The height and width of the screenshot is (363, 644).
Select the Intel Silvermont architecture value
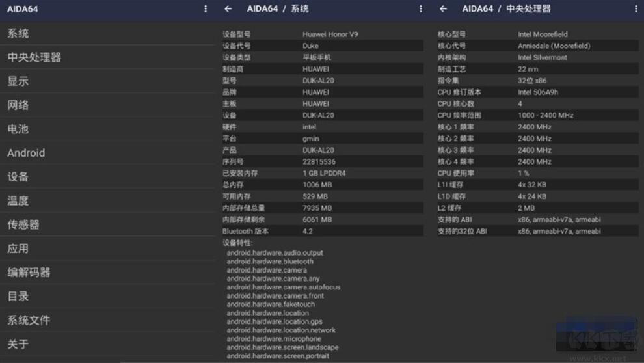tap(542, 57)
